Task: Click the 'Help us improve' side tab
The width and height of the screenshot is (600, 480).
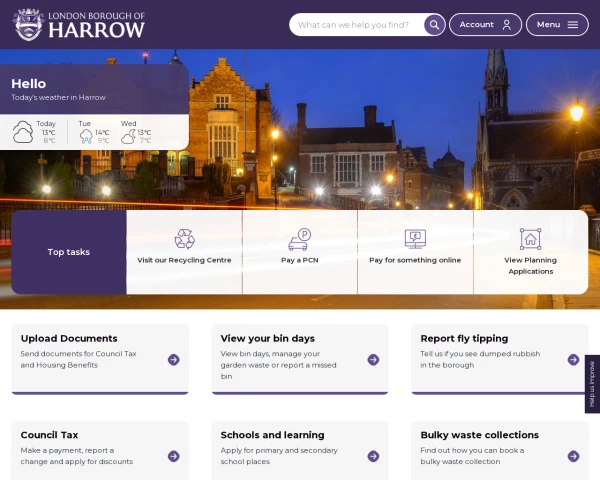Action: pyautogui.click(x=592, y=384)
